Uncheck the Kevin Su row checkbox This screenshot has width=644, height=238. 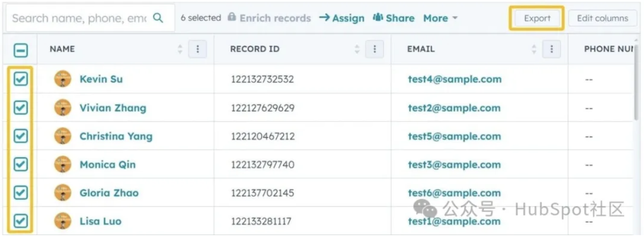(x=21, y=79)
